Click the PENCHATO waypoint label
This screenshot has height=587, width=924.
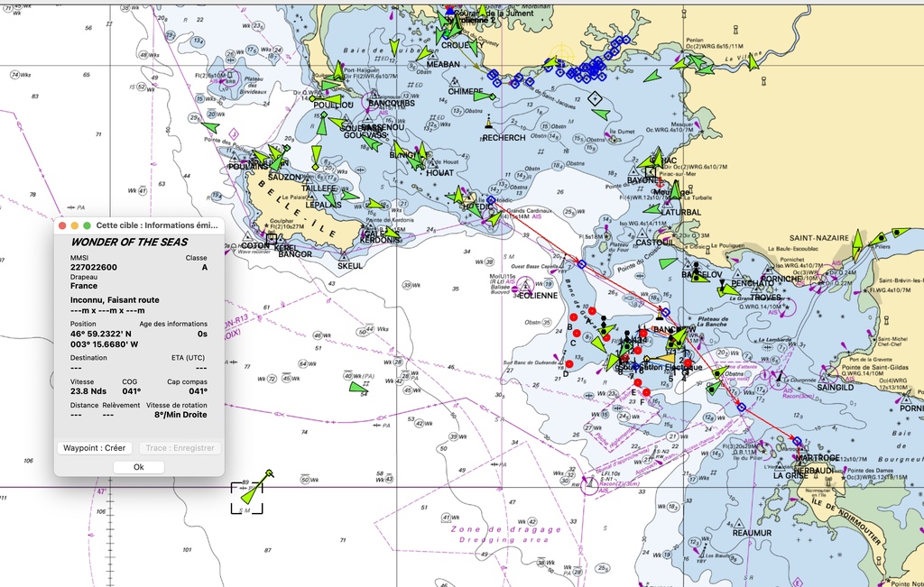[753, 283]
